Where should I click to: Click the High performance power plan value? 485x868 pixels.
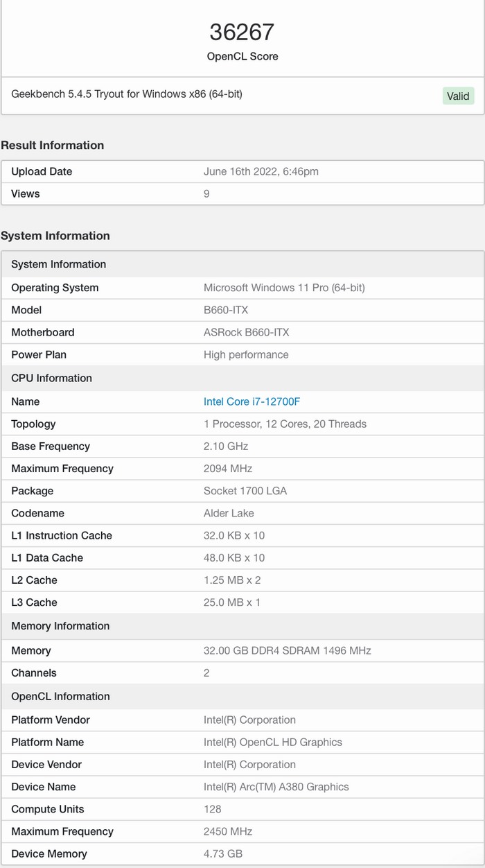tap(246, 354)
